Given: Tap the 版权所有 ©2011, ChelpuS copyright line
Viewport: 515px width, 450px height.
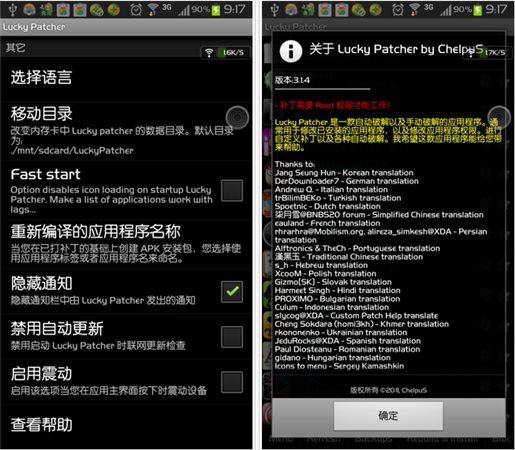Looking at the screenshot, I should (x=388, y=390).
